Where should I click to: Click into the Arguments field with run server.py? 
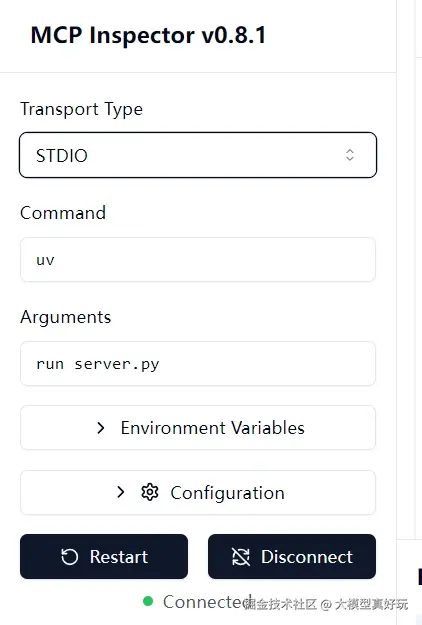point(198,364)
